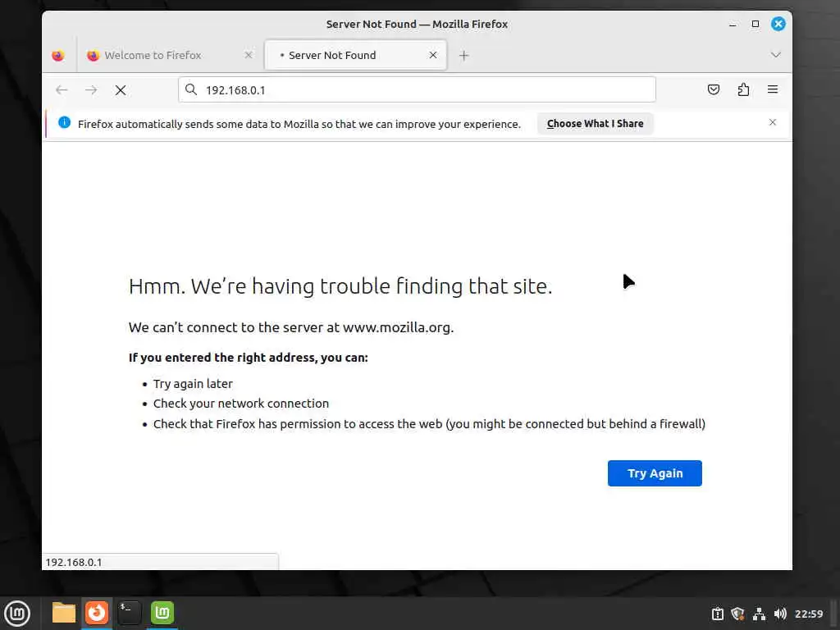The height and width of the screenshot is (630, 840).
Task: Open the Extensions puzzle icon
Action: (743, 89)
